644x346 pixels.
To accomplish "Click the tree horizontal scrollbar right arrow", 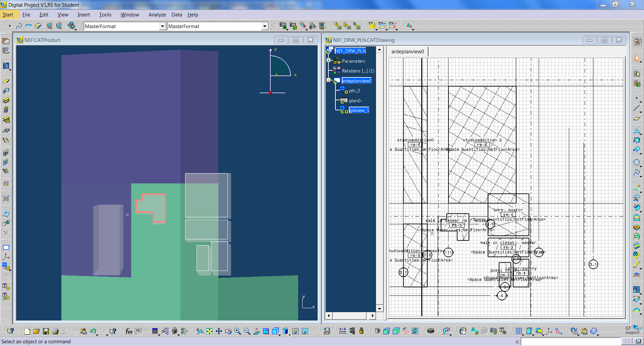I will point(372,315).
